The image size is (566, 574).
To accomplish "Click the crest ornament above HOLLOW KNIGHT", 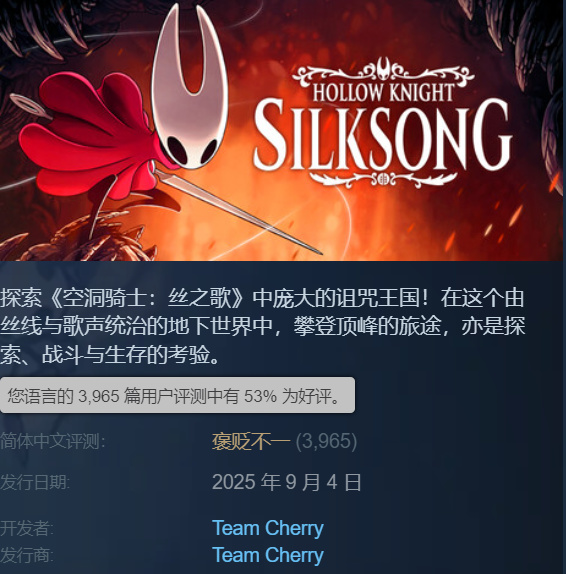I will [x=383, y=71].
